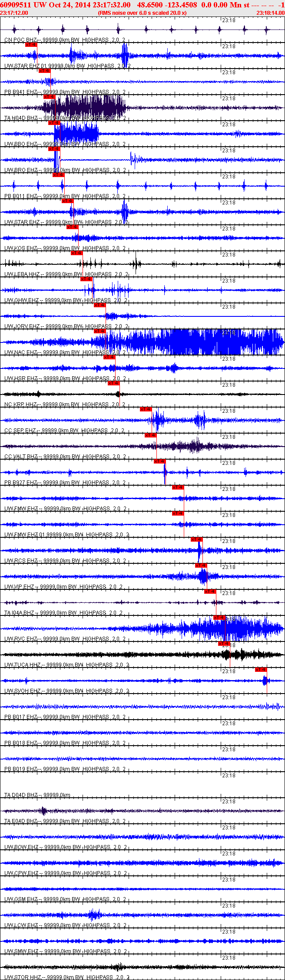The height and width of the screenshot is (980, 285).
Task: Select the UW VIP EHZ station label
Action: 64,587
